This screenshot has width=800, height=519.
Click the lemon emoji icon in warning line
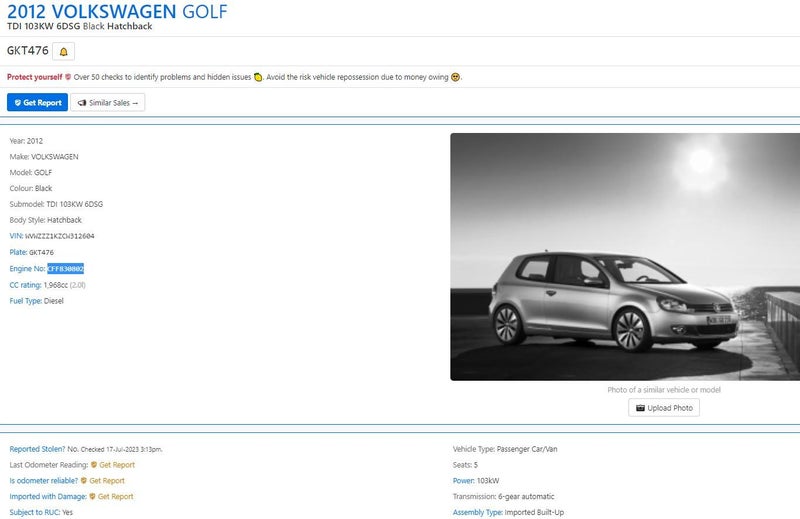coord(258,77)
